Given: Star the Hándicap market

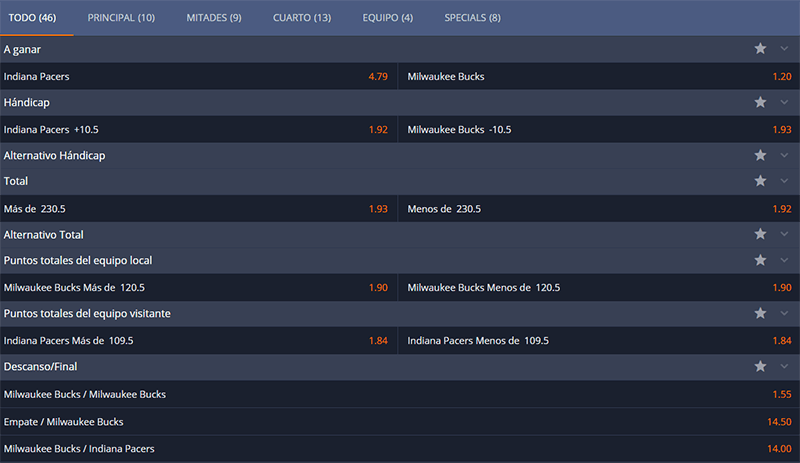Looking at the screenshot, I should pyautogui.click(x=760, y=102).
